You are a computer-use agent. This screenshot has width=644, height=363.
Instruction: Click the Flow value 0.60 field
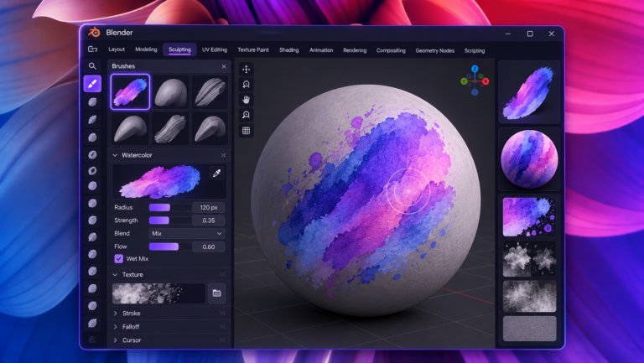click(x=209, y=246)
